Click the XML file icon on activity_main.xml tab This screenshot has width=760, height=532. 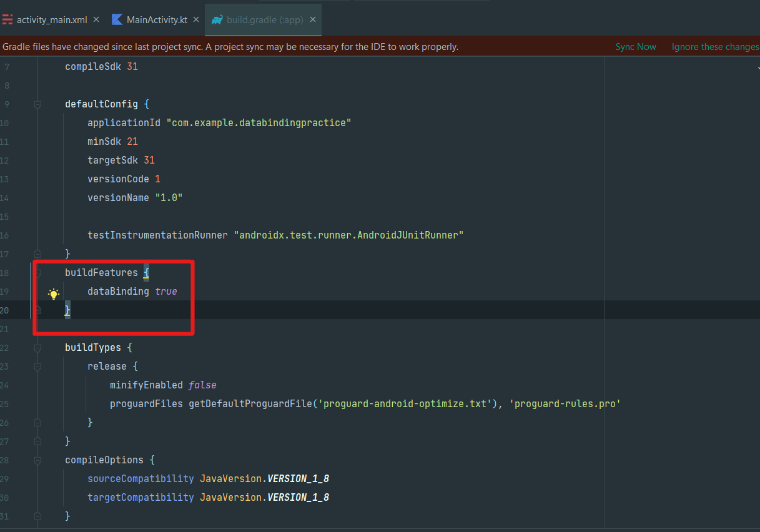[7, 19]
